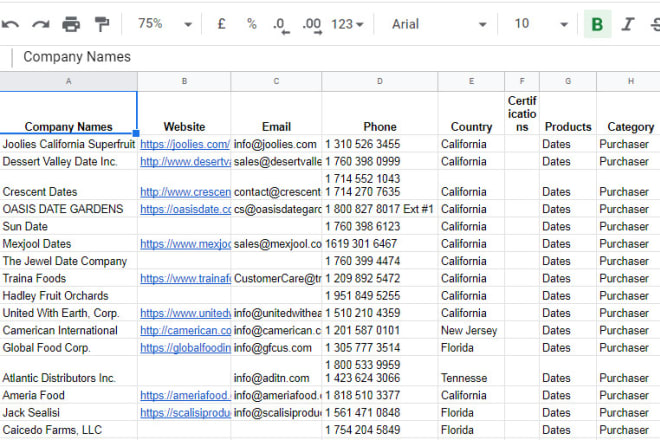Screen dimensions: 660x440
Task: Select Florida cell in Global Food Corp. row
Action: (x=471, y=347)
